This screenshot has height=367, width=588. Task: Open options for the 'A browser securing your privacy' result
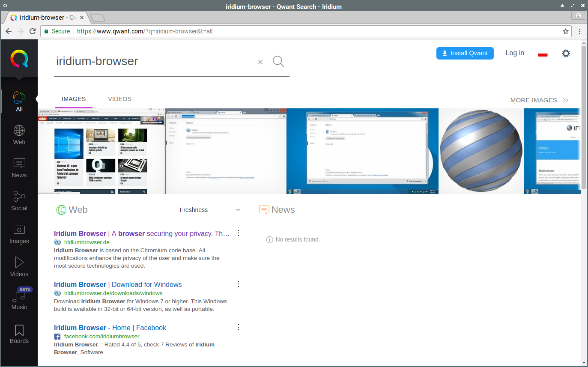click(239, 233)
